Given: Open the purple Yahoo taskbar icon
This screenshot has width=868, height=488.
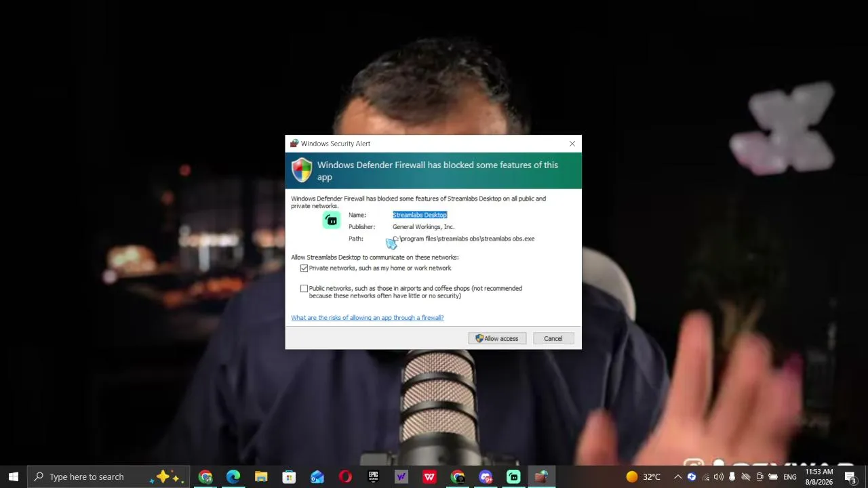Looking at the screenshot, I should 401,476.
